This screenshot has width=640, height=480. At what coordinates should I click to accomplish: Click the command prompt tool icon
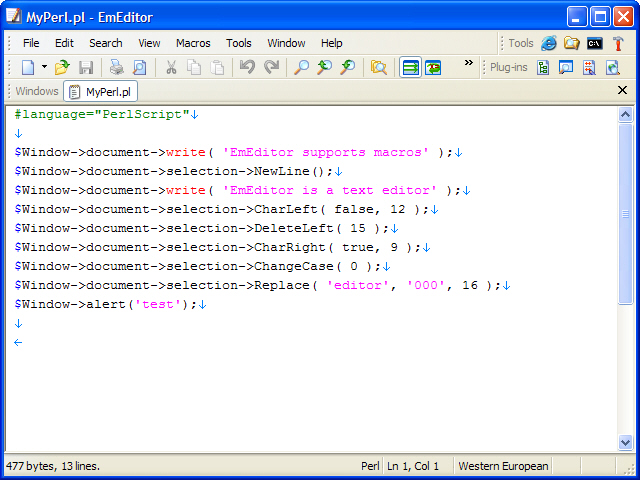coord(595,43)
